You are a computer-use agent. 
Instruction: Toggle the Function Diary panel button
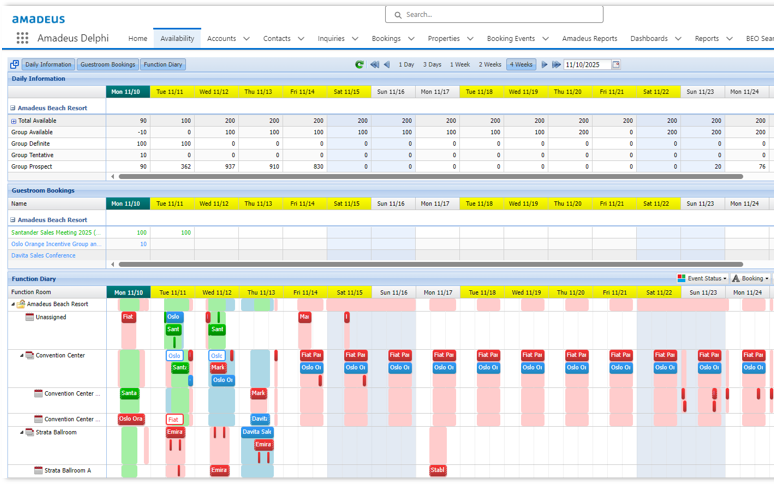[x=163, y=64]
